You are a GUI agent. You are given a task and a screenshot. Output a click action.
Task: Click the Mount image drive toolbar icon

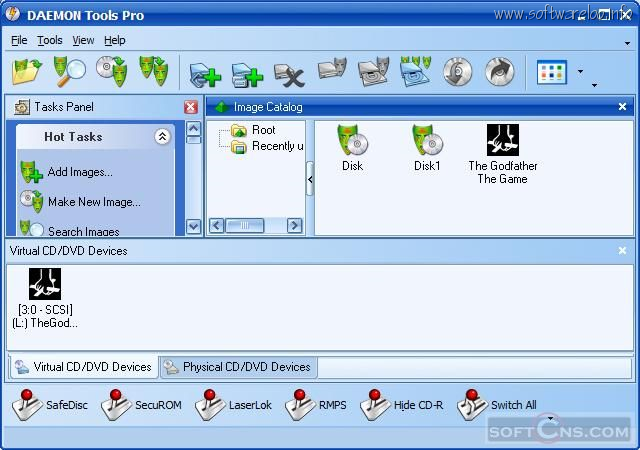(332, 70)
